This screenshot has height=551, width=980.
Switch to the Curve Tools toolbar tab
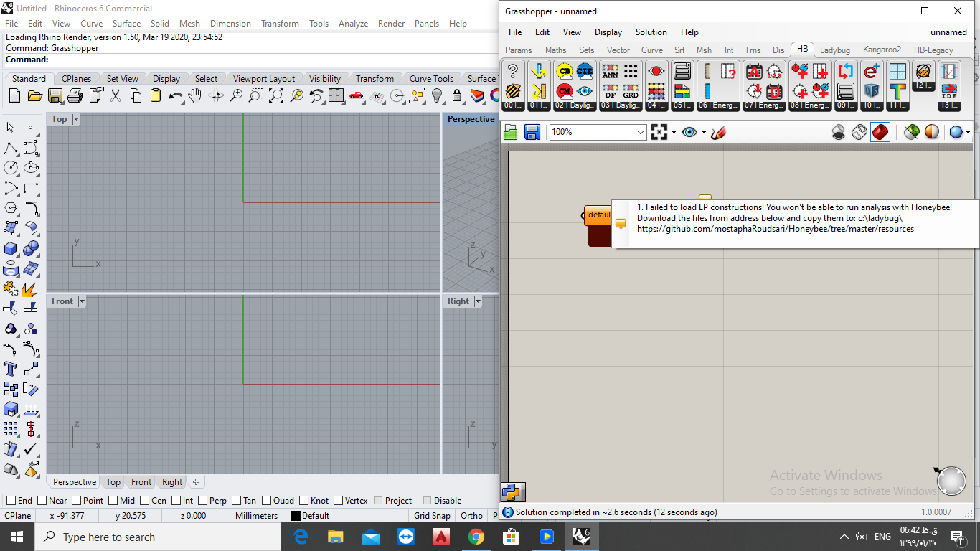431,79
